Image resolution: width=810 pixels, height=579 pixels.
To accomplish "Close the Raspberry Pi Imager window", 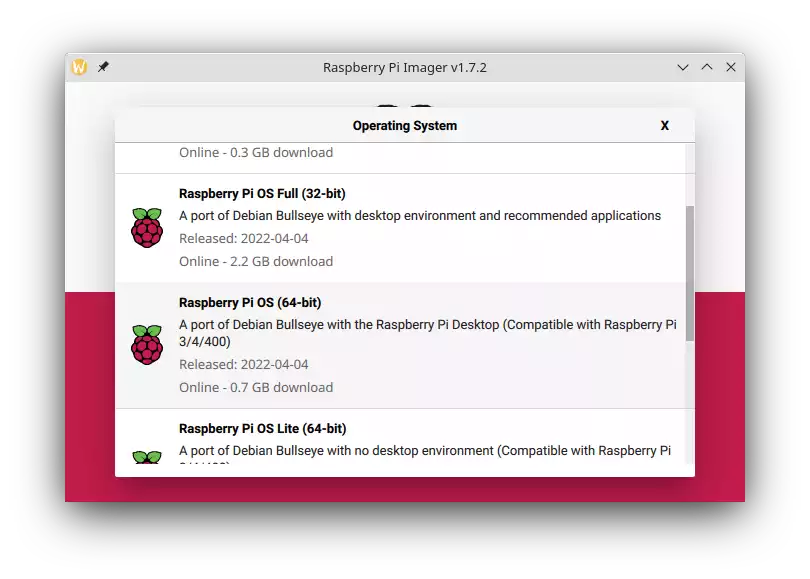I will tap(731, 67).
